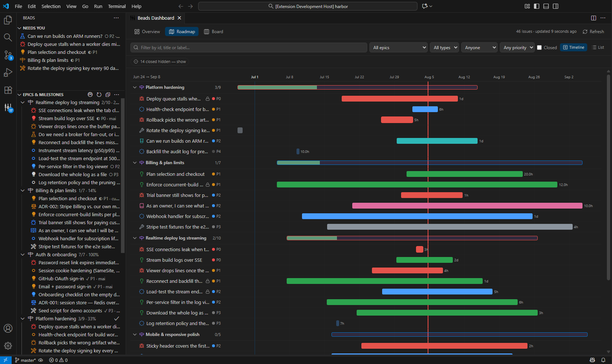Viewport: 612px width, 364px height.
Task: Open the Terminal menu
Action: [x=117, y=6]
